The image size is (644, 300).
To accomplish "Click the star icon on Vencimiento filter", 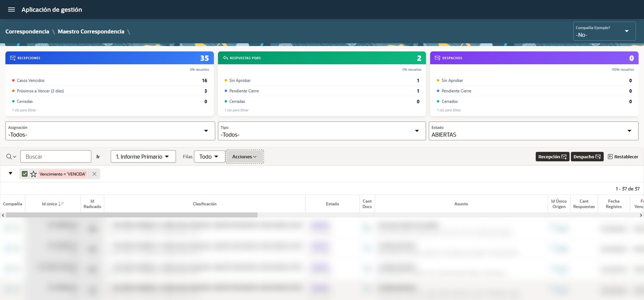I will [33, 174].
